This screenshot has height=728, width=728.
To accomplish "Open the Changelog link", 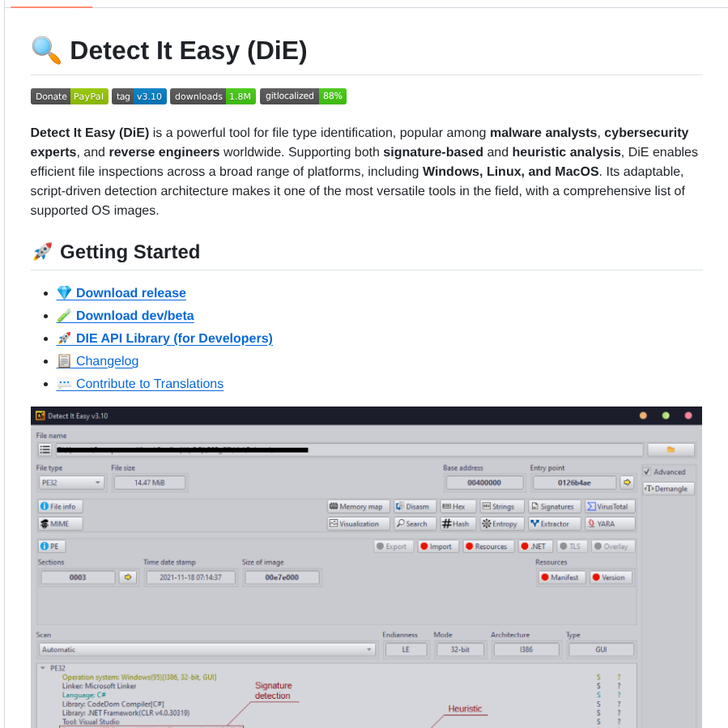I will (106, 360).
